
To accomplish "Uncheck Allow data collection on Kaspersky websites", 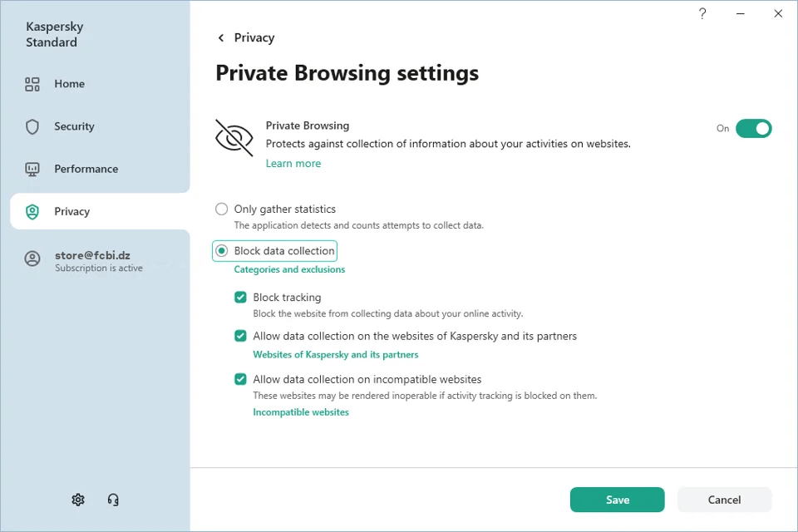I will [240, 337].
